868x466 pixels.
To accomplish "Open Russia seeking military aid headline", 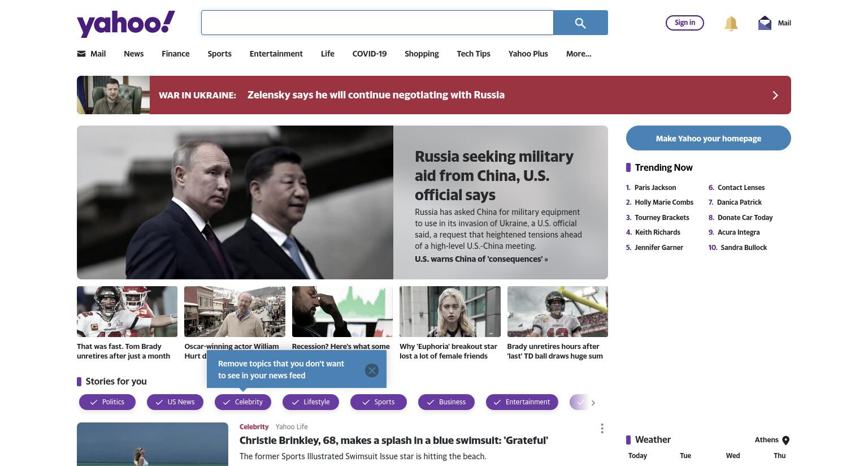I will tap(494, 175).
